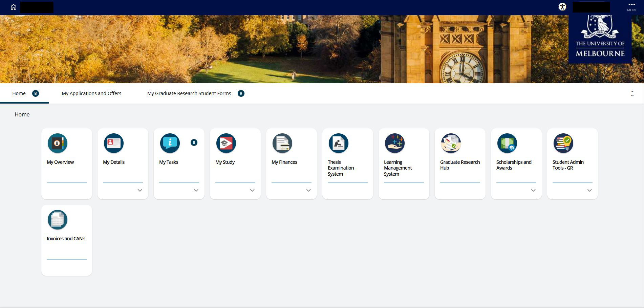Screen dimensions: 644x308
Task: Click the My Study tile label
Action: pyautogui.click(x=225, y=162)
